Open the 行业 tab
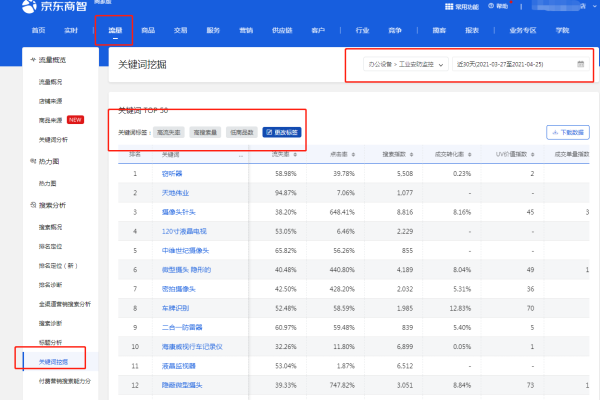600x400 pixels. [362, 30]
